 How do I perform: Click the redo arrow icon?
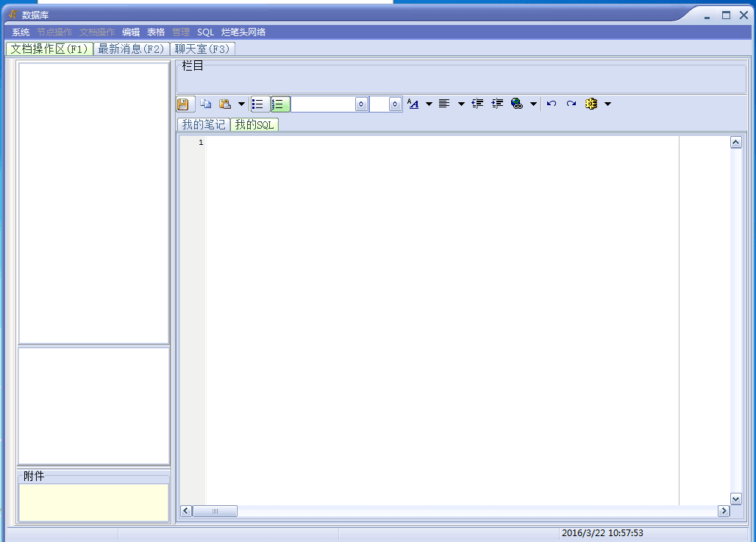[571, 104]
